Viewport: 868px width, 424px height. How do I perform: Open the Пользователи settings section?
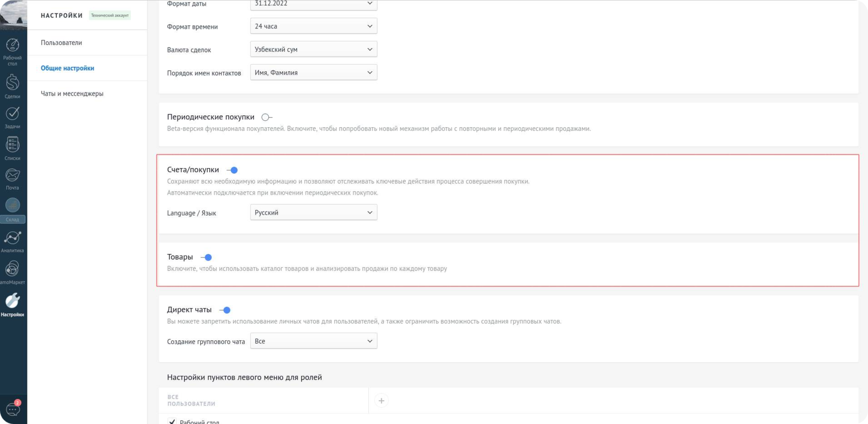pyautogui.click(x=61, y=43)
